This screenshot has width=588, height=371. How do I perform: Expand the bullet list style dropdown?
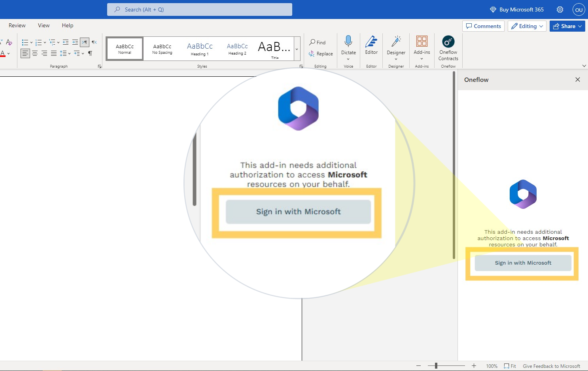[x=31, y=43]
